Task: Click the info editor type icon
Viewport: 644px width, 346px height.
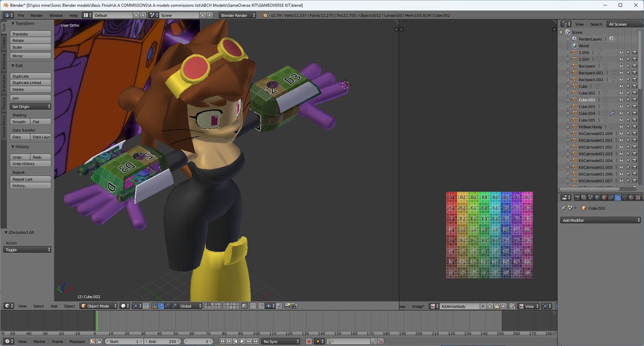Action: coord(9,16)
